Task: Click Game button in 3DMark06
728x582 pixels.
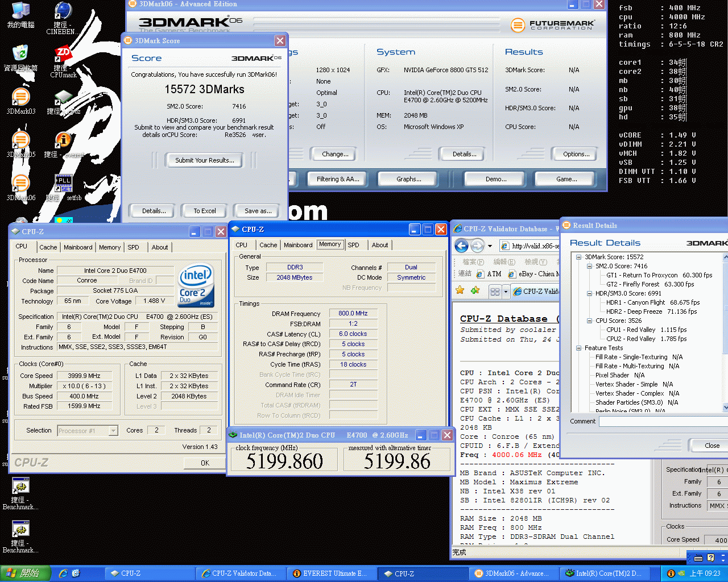Action: (566, 179)
